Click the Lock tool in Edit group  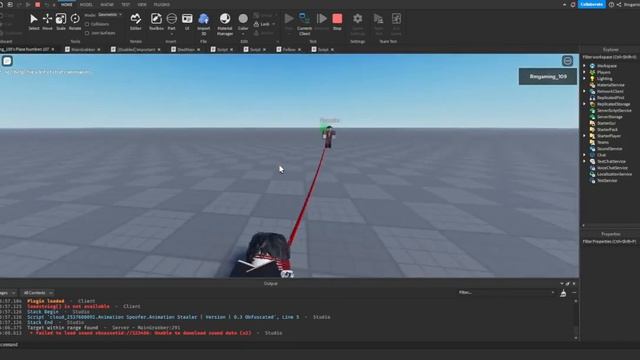pos(262,24)
